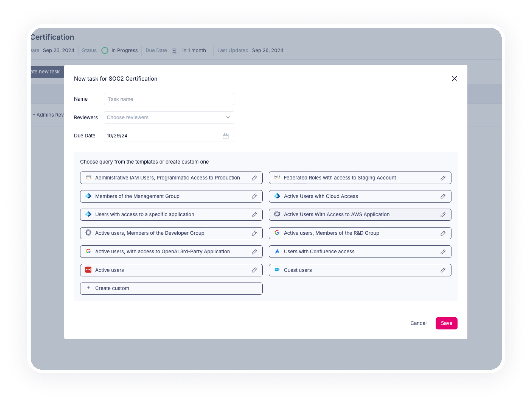Edit the Users with Confluence access query

click(x=443, y=252)
